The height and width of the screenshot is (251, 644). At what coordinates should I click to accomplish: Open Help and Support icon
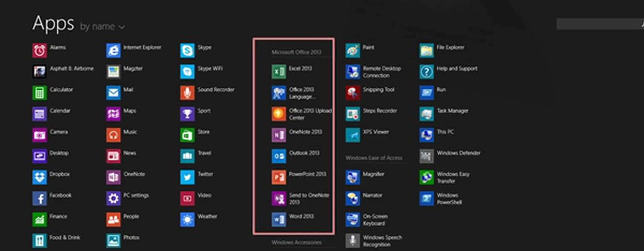[x=427, y=72]
